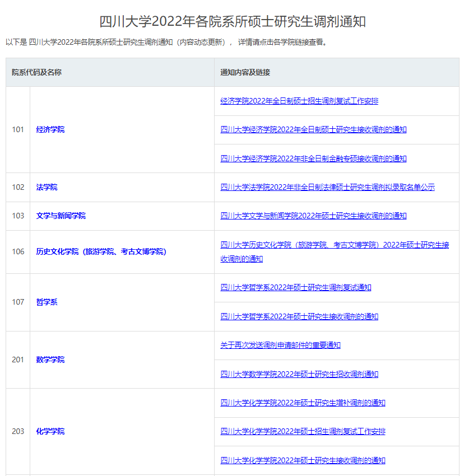Open 四川大学经济学院2022年全日制硕士研究生接收调剂的通知

313,129
